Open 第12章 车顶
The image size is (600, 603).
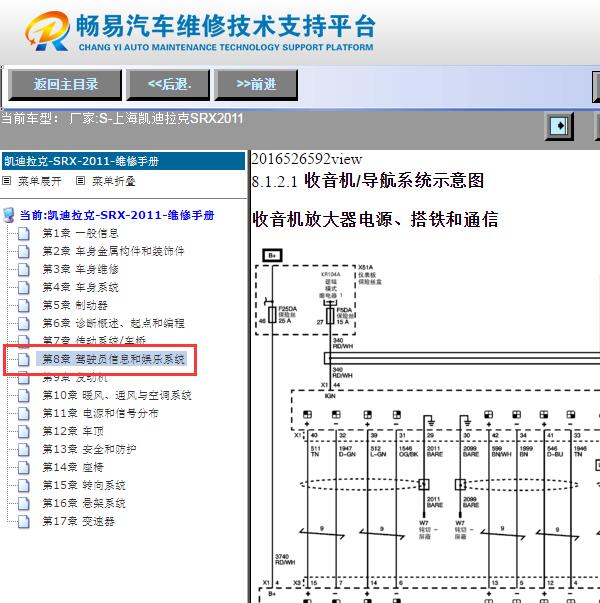[73, 431]
